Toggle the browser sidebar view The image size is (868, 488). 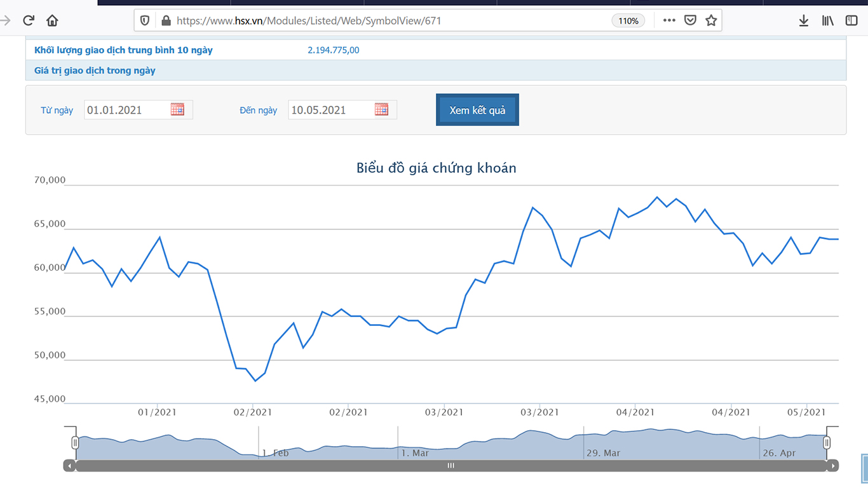tap(851, 20)
